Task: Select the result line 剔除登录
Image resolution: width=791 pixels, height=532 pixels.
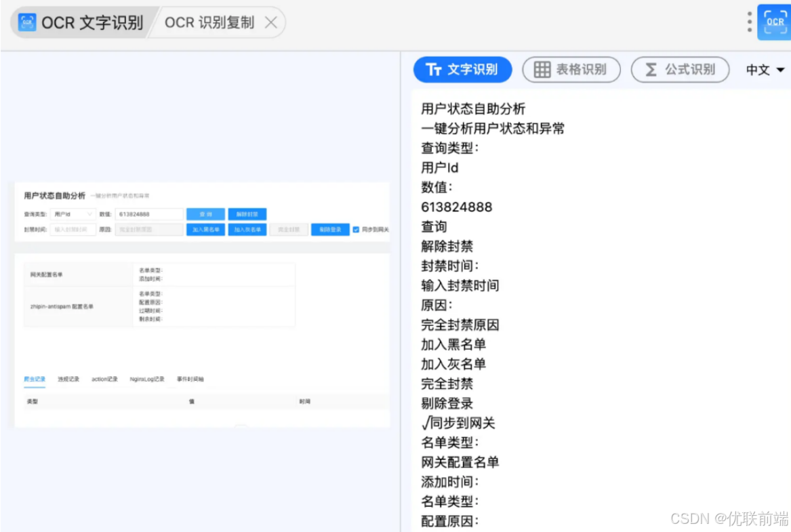Action: 447,403
